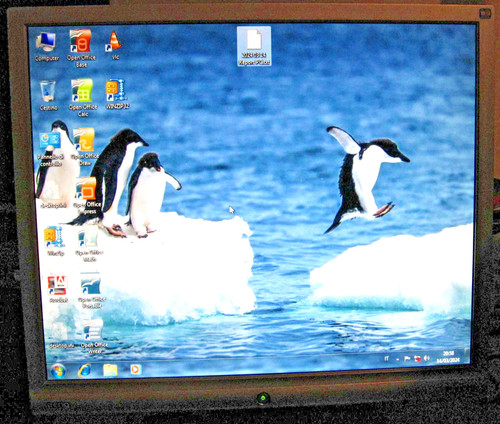Open the taskbar clock and date
500x424 pixels.
click(x=448, y=357)
